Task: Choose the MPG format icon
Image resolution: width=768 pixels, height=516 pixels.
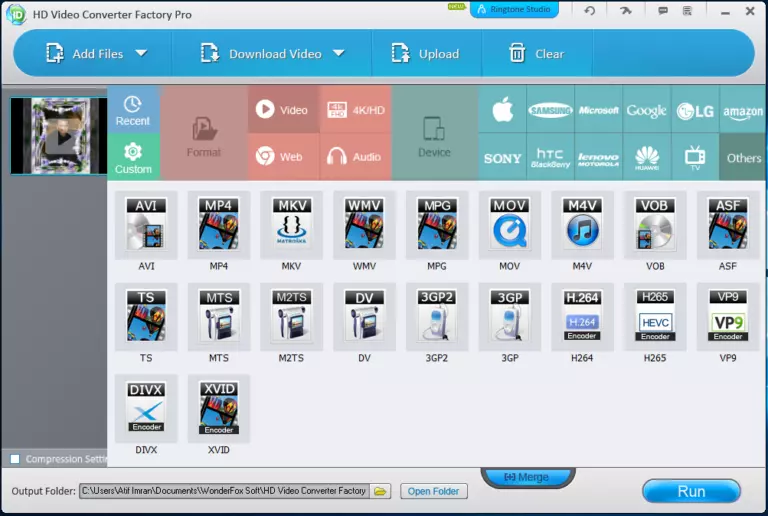Action: click(x=437, y=225)
